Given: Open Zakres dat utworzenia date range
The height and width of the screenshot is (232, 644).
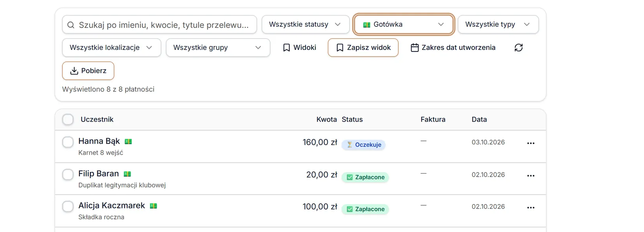Looking at the screenshot, I should coord(453,47).
